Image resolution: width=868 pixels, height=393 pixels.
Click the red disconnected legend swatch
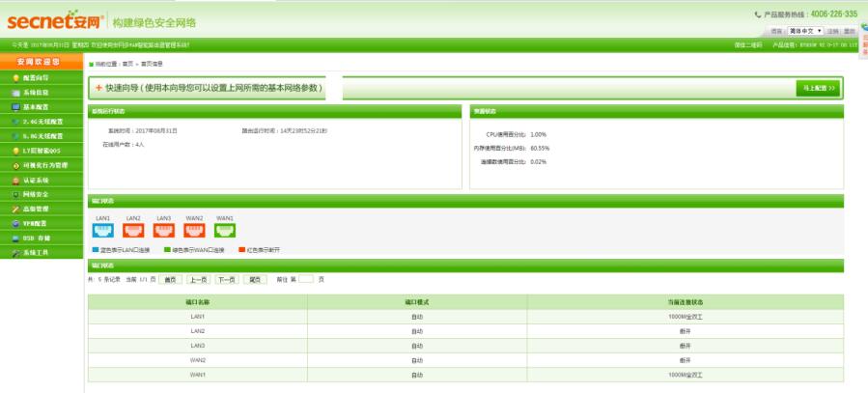click(242, 250)
